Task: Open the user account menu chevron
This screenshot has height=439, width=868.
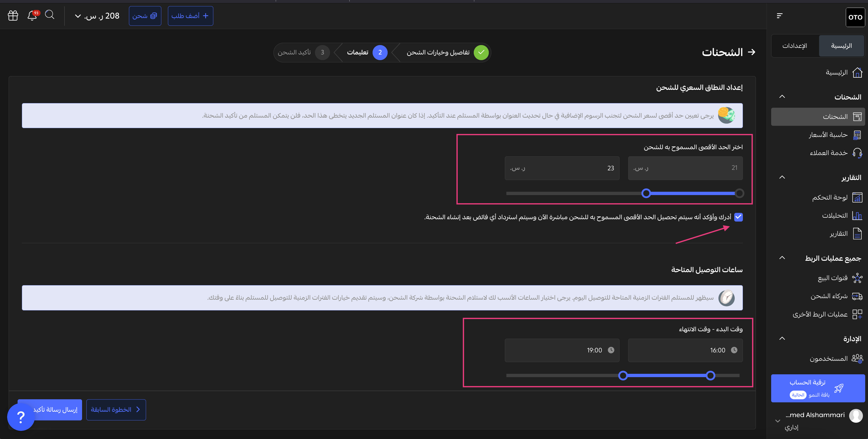Action: [x=778, y=421]
